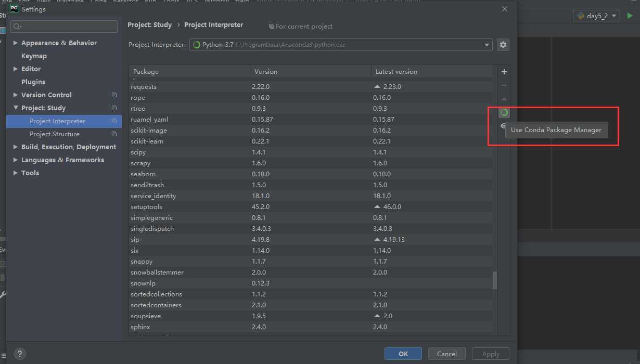Toggle show early releases eye icon
Image resolution: width=640 pixels, height=364 pixels.
(503, 126)
